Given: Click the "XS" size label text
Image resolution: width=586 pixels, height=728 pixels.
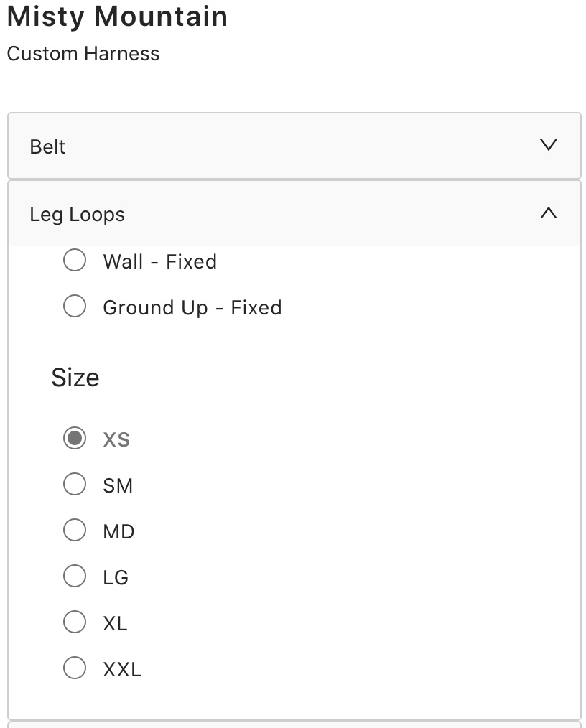Looking at the screenshot, I should point(116,439).
